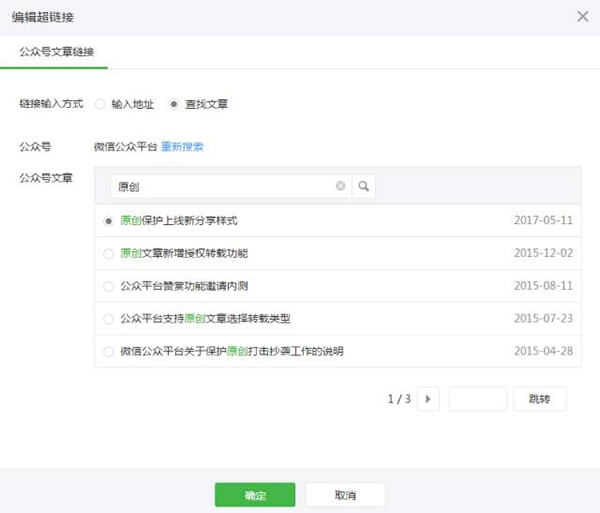600x513 pixels.
Task: Close the edit hyperlink dialog
Action: [x=583, y=17]
